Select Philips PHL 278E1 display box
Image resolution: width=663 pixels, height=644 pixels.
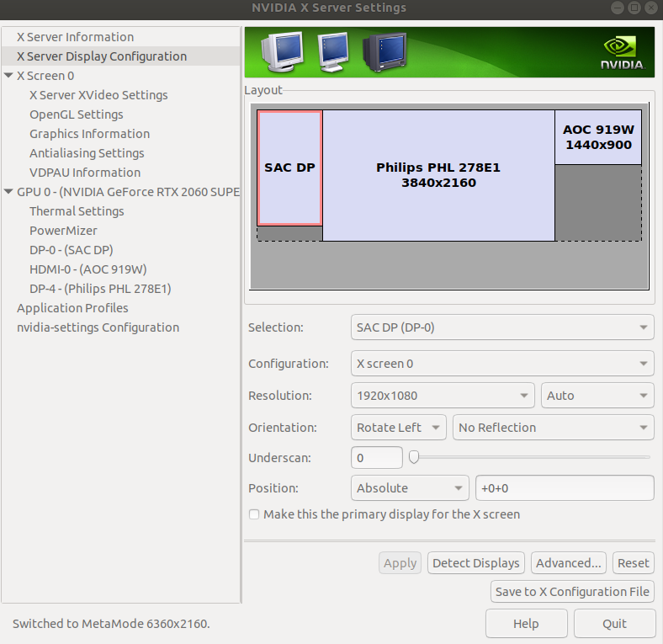pos(438,175)
